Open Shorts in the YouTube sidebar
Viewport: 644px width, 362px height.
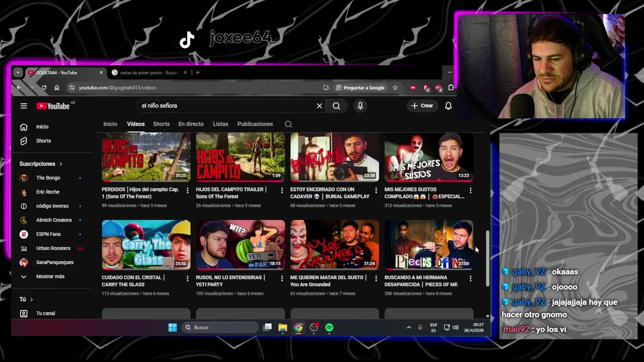pyautogui.click(x=43, y=141)
